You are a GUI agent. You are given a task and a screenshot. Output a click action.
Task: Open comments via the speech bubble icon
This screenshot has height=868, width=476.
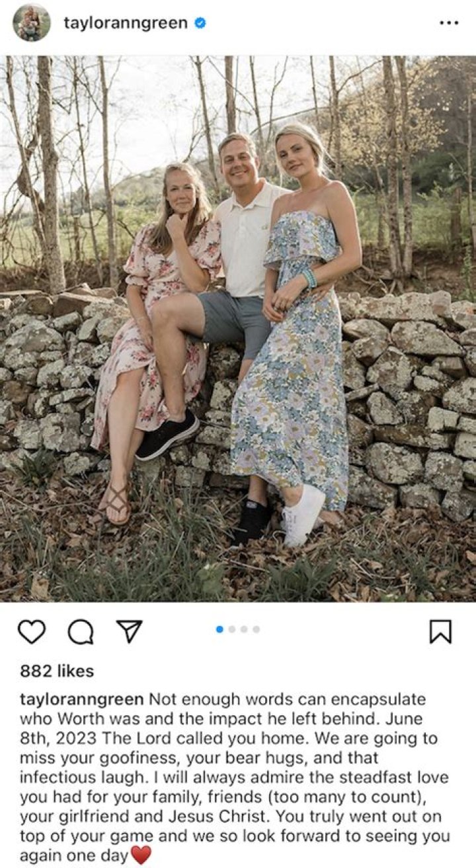81,632
